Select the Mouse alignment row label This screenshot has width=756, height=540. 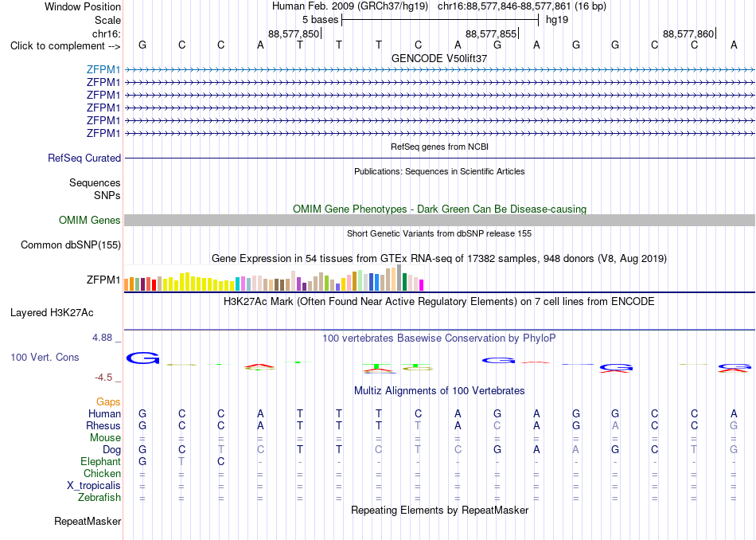coord(105,438)
